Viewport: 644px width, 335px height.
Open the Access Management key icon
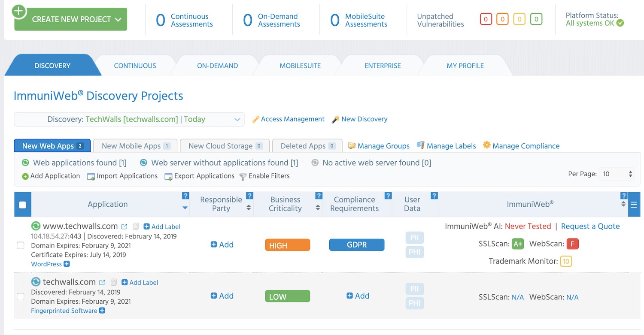(256, 119)
